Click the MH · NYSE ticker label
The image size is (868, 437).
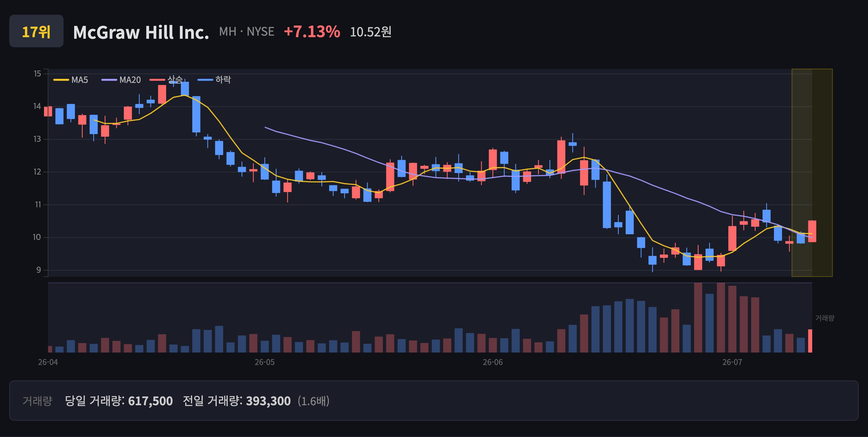pos(246,32)
